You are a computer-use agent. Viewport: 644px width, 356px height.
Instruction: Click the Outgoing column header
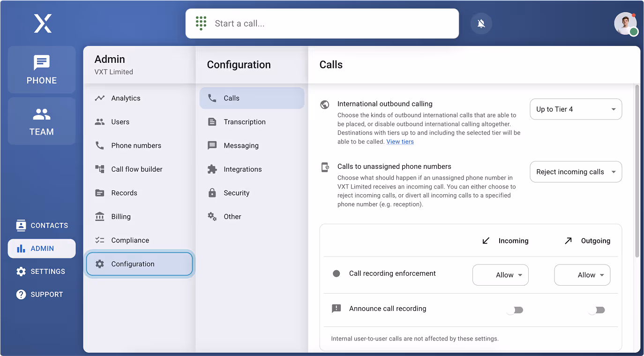587,241
